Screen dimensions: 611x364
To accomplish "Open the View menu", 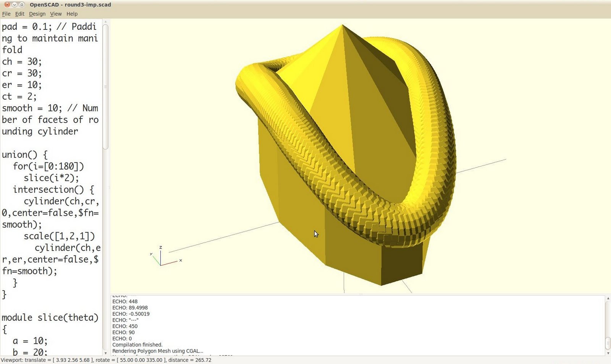I will pos(56,14).
